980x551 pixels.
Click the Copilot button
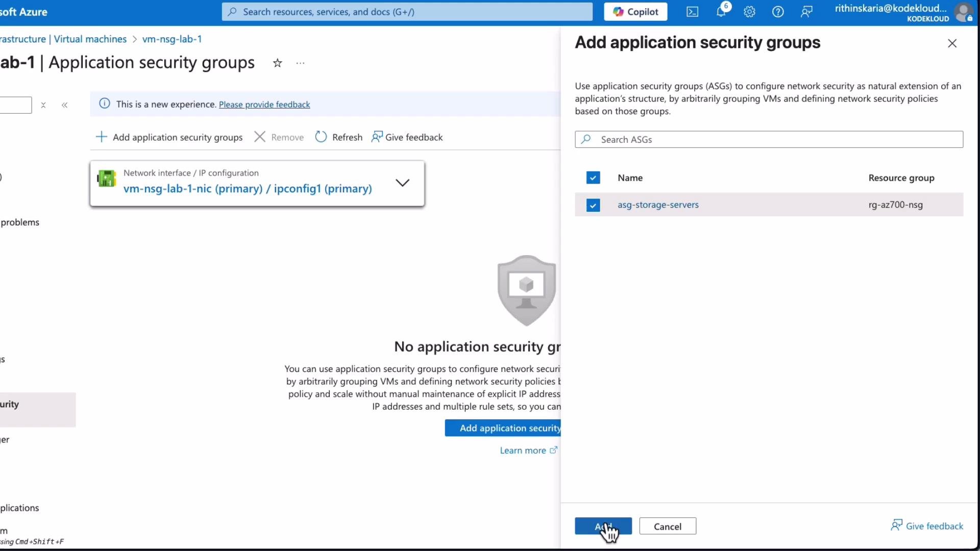click(x=635, y=12)
